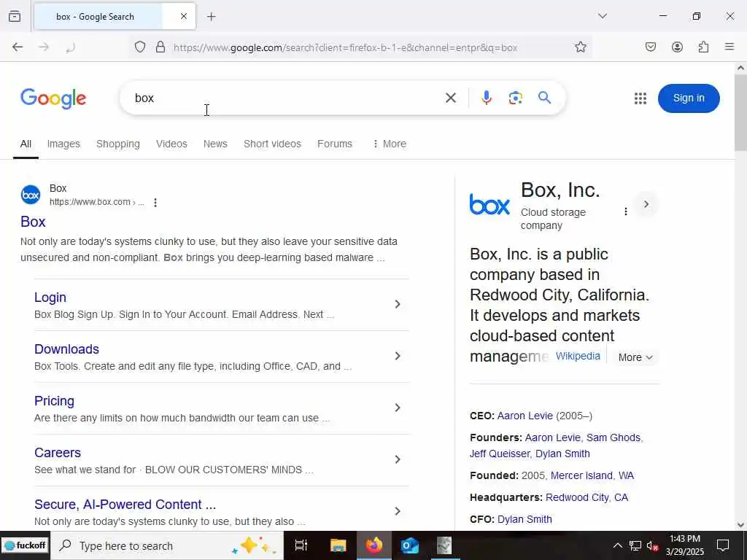The height and width of the screenshot is (560, 747).
Task: Open the Google apps grid
Action: [x=640, y=98]
